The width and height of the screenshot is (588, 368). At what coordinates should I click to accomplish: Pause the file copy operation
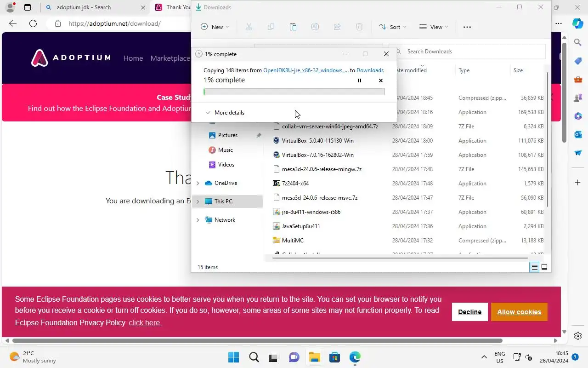click(359, 80)
